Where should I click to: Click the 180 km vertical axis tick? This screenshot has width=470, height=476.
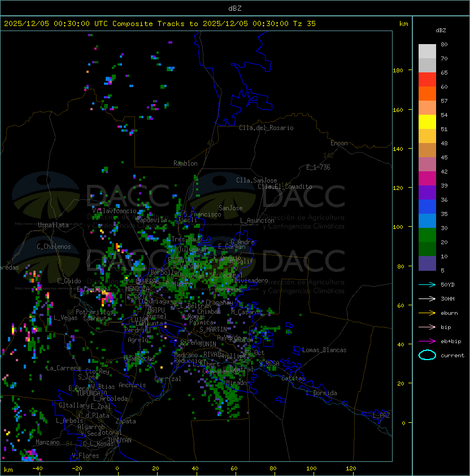point(398,70)
